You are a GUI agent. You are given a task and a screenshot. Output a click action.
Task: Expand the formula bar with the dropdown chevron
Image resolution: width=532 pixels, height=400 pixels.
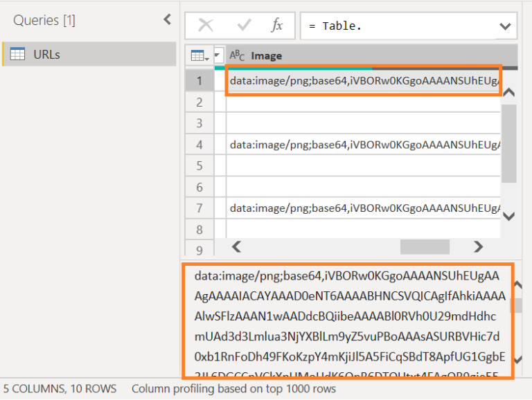tap(504, 26)
